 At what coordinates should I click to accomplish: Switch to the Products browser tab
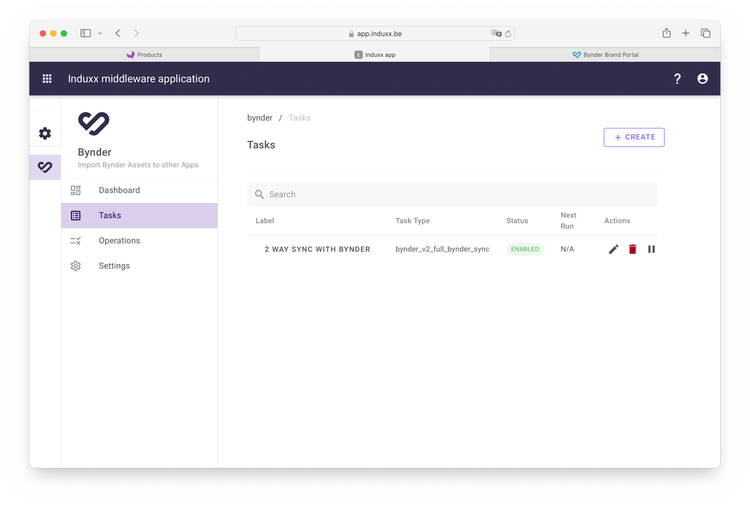pyautogui.click(x=144, y=55)
